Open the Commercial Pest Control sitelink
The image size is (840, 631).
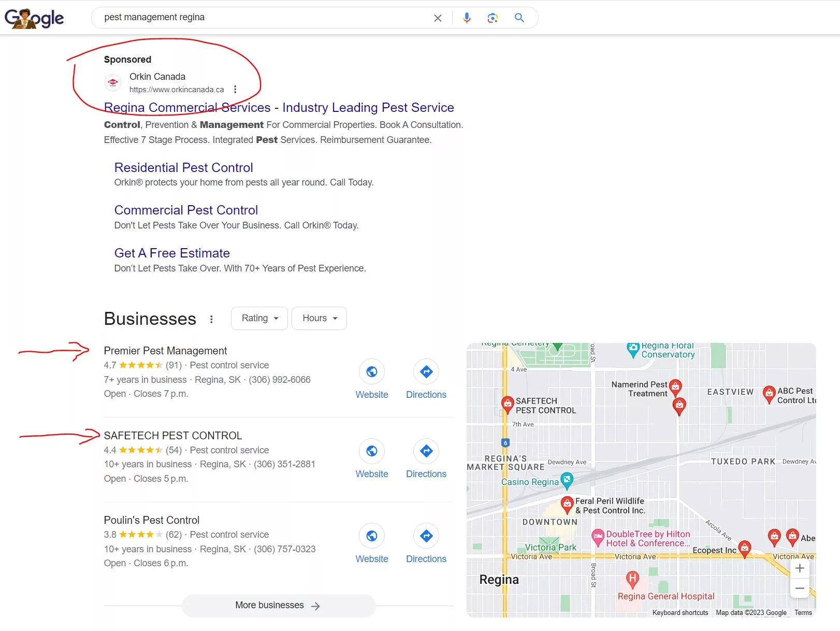(186, 210)
